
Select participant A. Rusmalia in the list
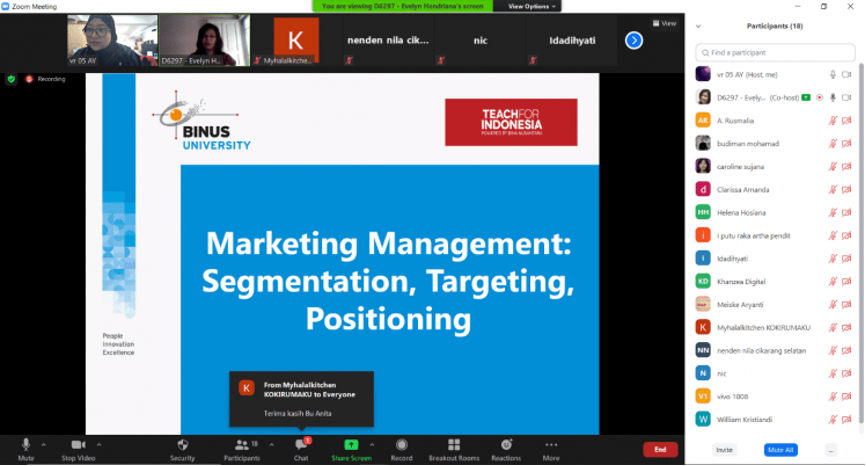click(775, 120)
